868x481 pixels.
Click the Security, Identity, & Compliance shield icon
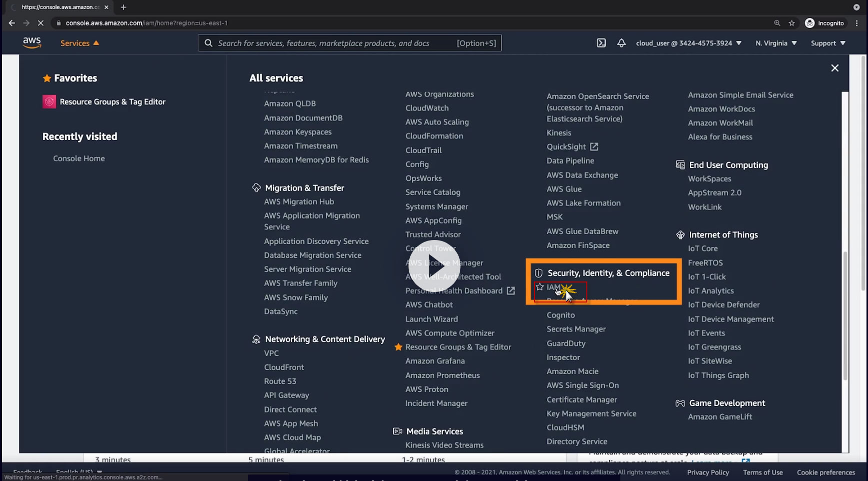[539, 273]
